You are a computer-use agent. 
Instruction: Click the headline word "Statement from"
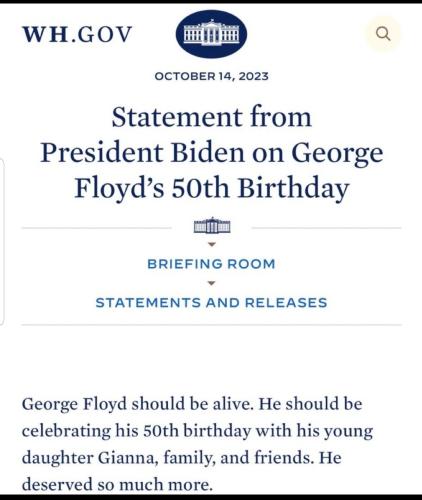click(212, 117)
